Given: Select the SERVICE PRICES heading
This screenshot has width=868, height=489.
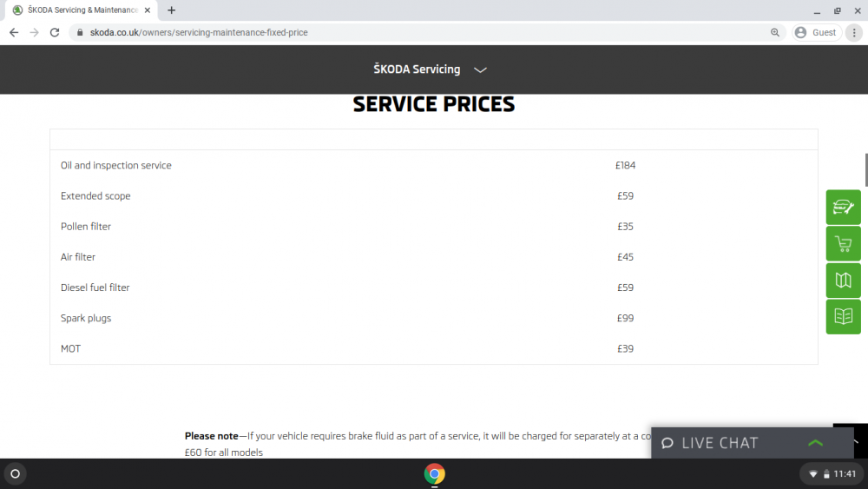Looking at the screenshot, I should click(434, 104).
